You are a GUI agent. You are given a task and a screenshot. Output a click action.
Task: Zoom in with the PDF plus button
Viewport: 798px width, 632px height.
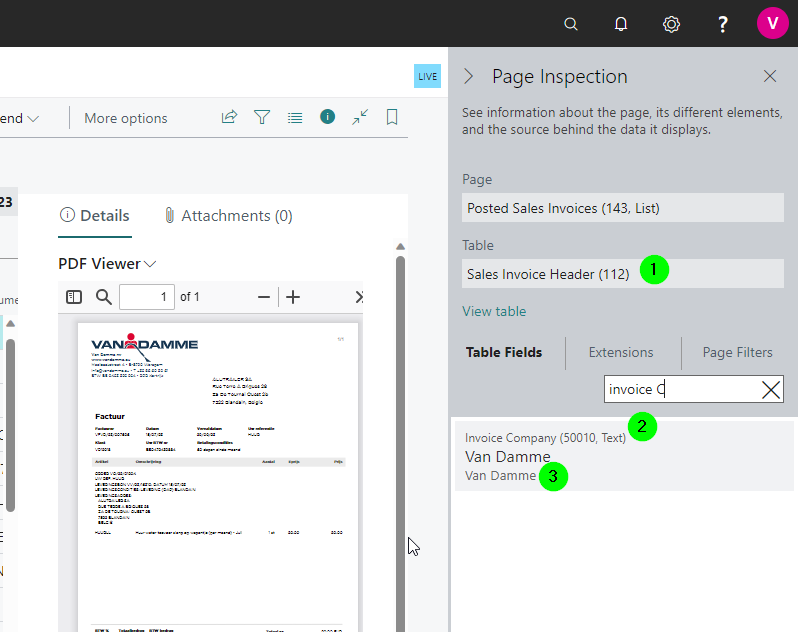(x=293, y=297)
